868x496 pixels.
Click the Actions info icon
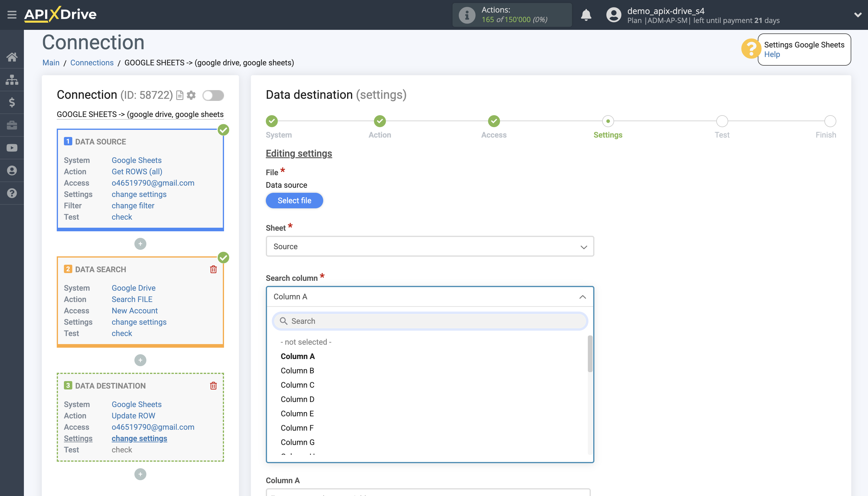pyautogui.click(x=467, y=15)
